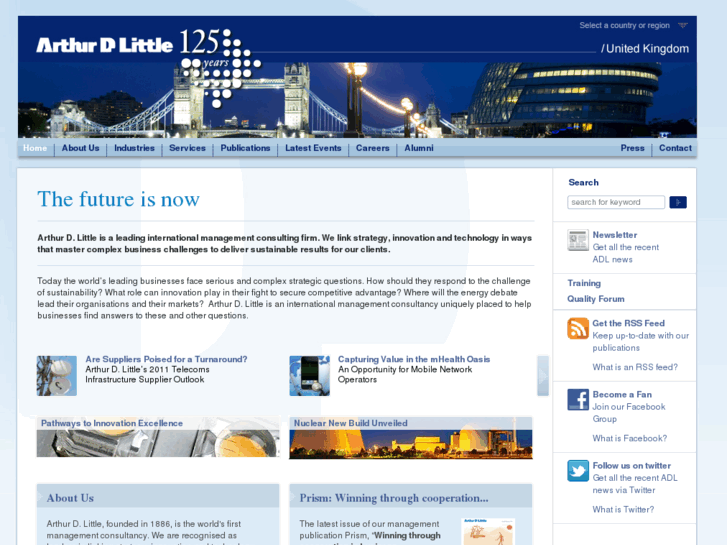727x545 pixels.
Task: Click the blue search submit button
Action: (678, 202)
